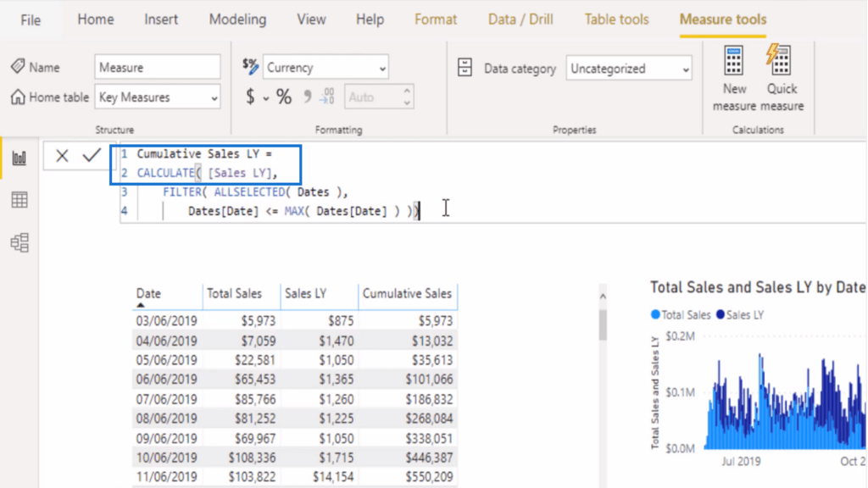Increase decimal places with up arrow

point(407,91)
